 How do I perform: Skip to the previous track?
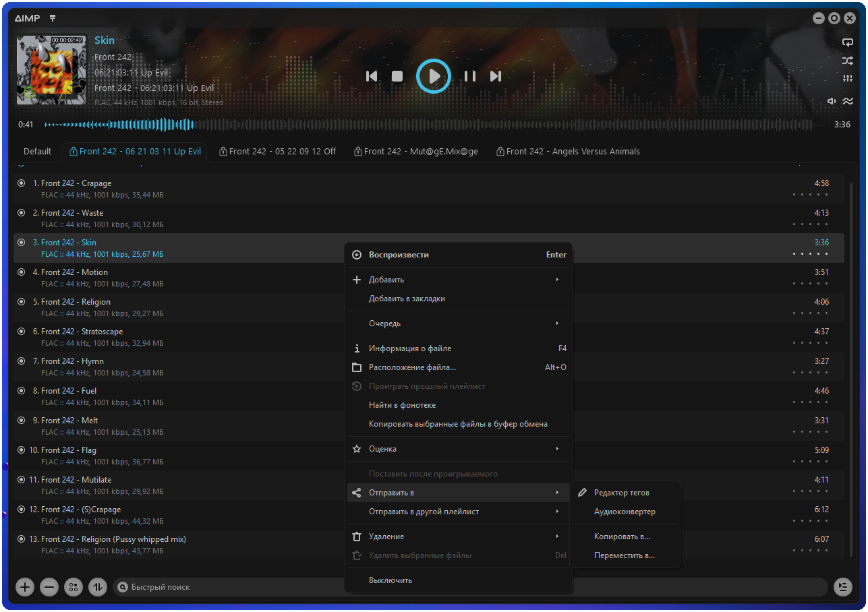coord(372,76)
